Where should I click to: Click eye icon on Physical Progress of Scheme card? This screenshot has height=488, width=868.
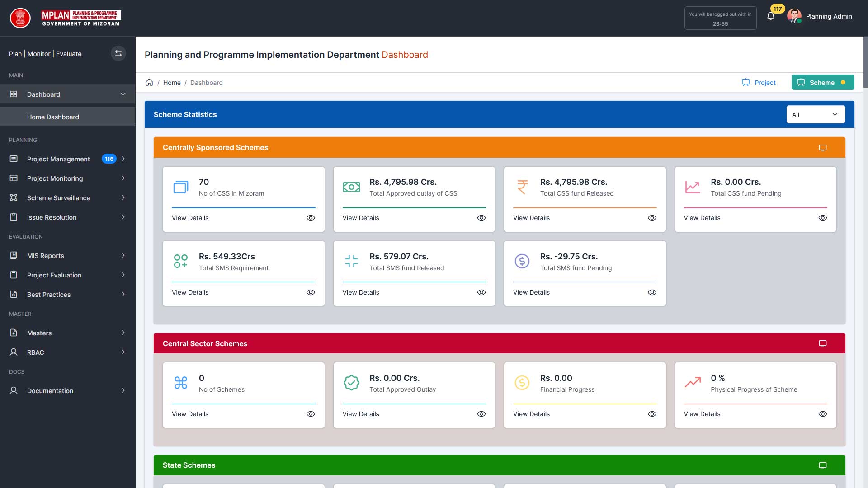(822, 414)
